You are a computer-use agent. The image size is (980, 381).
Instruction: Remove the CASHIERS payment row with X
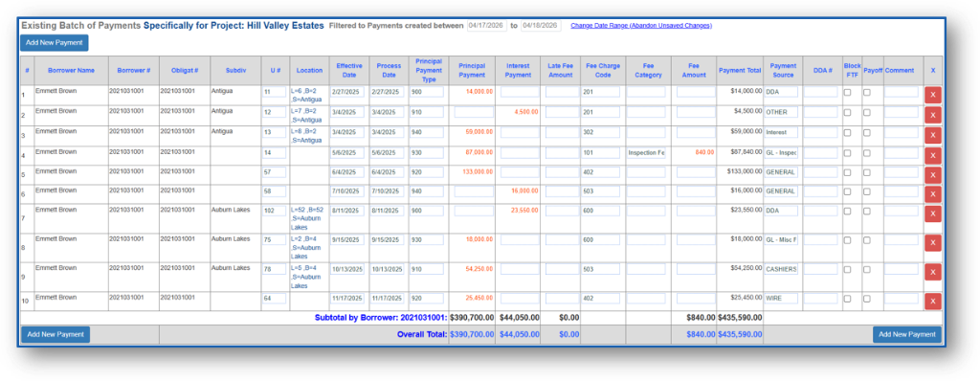932,272
